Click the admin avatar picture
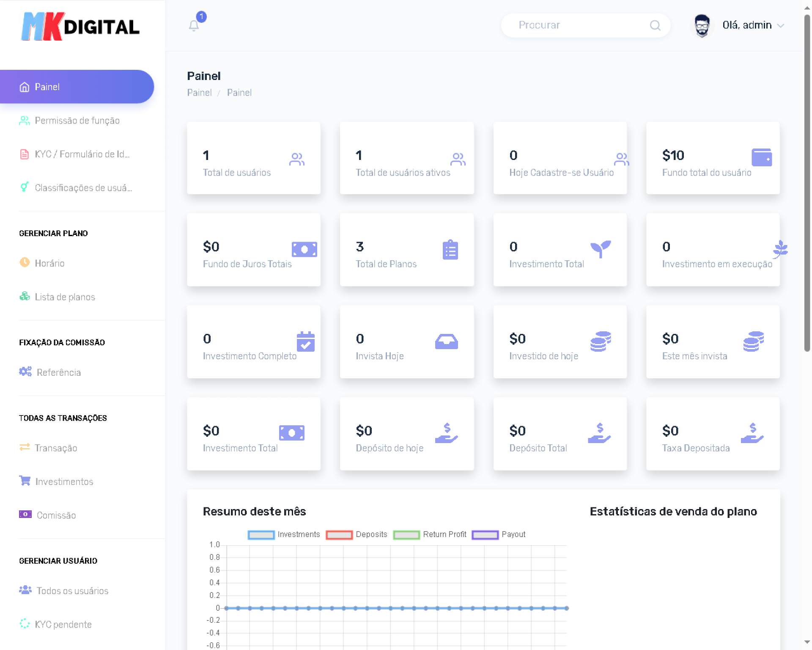This screenshot has height=650, width=812. tap(702, 25)
